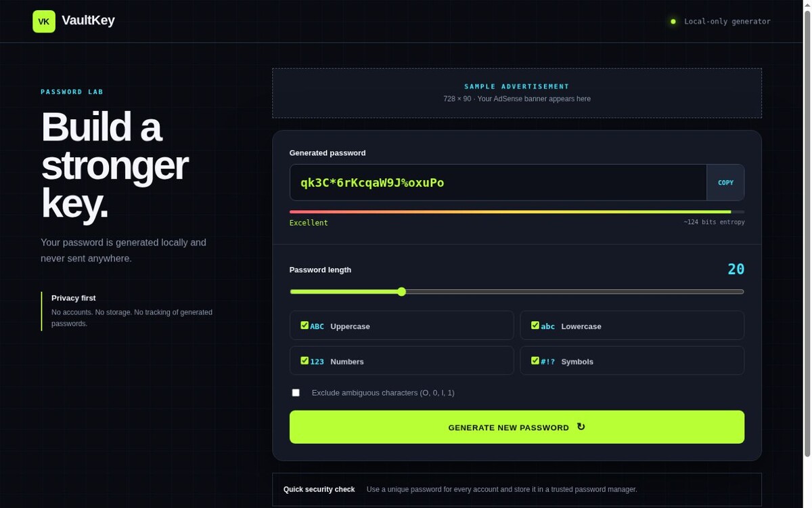Click the Excellent strength label
This screenshot has width=812, height=508.
coord(309,223)
